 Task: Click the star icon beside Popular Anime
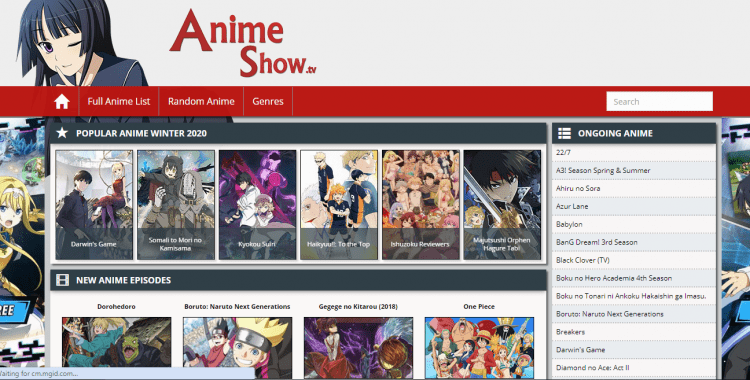tap(62, 133)
